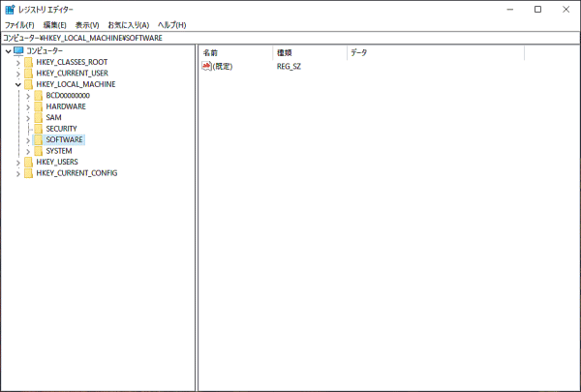The height and width of the screenshot is (392, 581).
Task: Expand the HKEY_USERS key
Action: click(x=17, y=163)
